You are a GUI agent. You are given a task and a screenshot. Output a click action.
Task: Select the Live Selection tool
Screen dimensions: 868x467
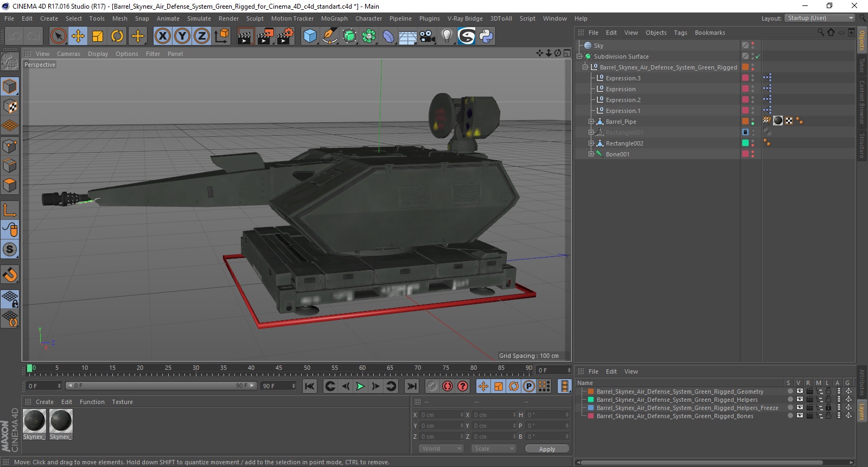pyautogui.click(x=58, y=36)
